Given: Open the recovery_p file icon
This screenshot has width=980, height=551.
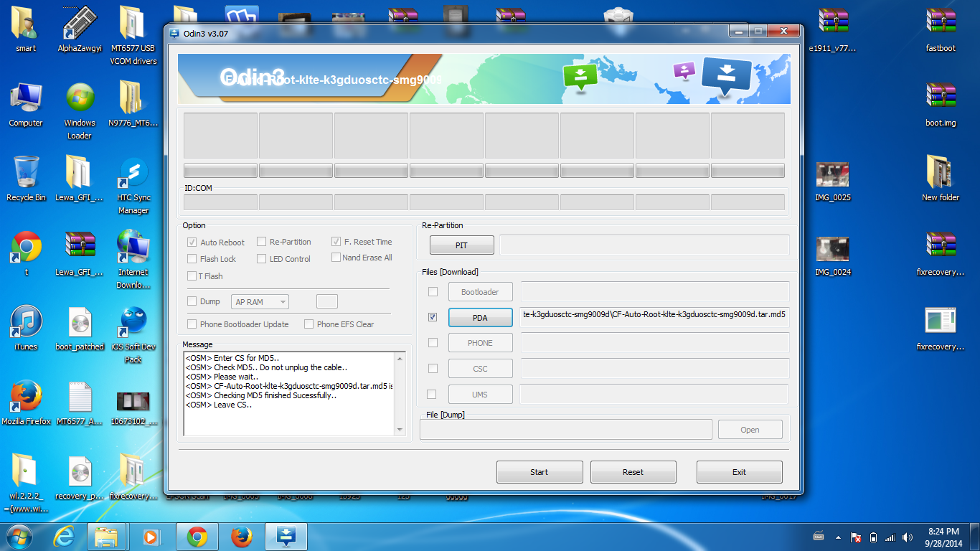Looking at the screenshot, I should 79,477.
